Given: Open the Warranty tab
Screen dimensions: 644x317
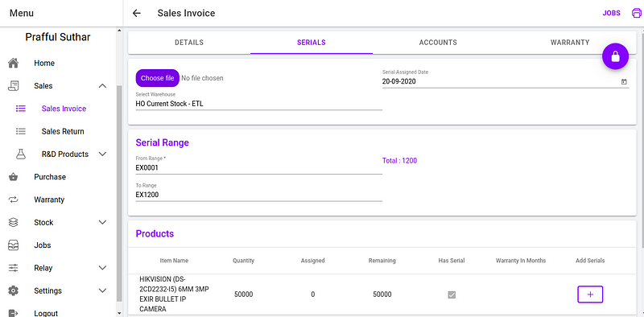Looking at the screenshot, I should click(570, 43).
